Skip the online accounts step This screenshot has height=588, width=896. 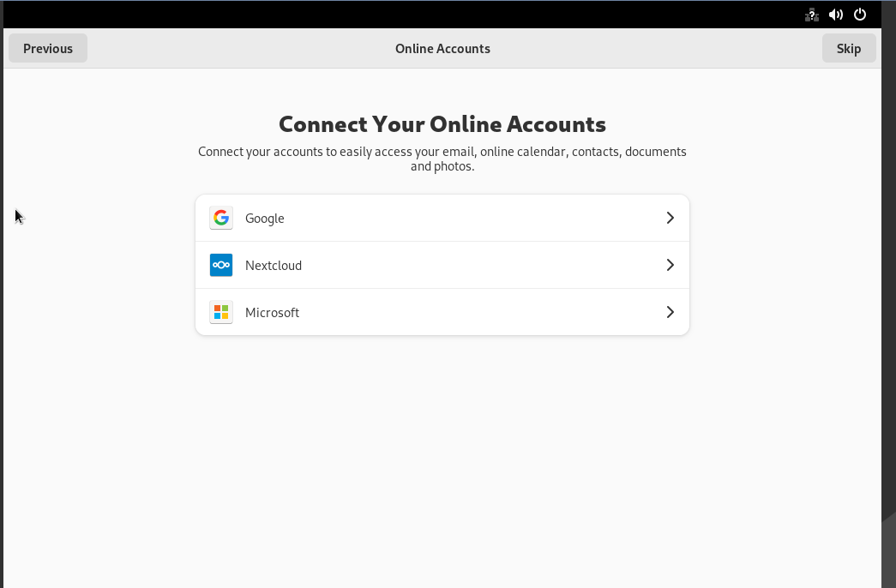tap(849, 49)
